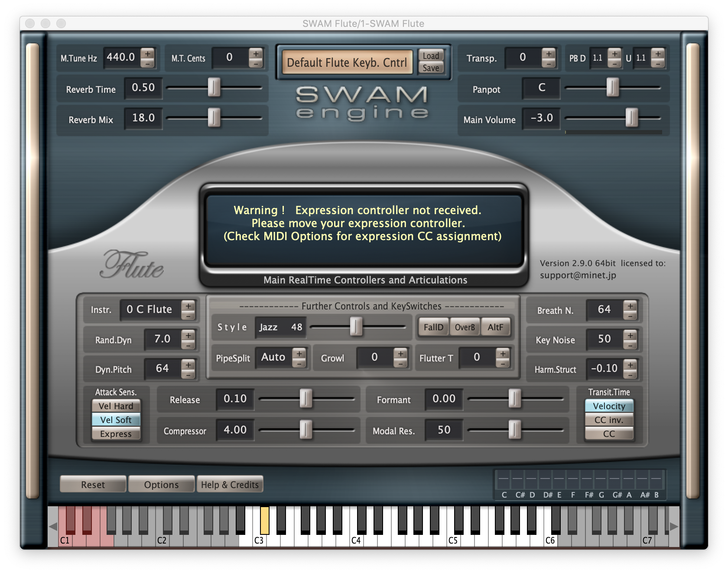The height and width of the screenshot is (573, 728).
Task: Set Attack Sens. to Express
Action: [x=116, y=433]
